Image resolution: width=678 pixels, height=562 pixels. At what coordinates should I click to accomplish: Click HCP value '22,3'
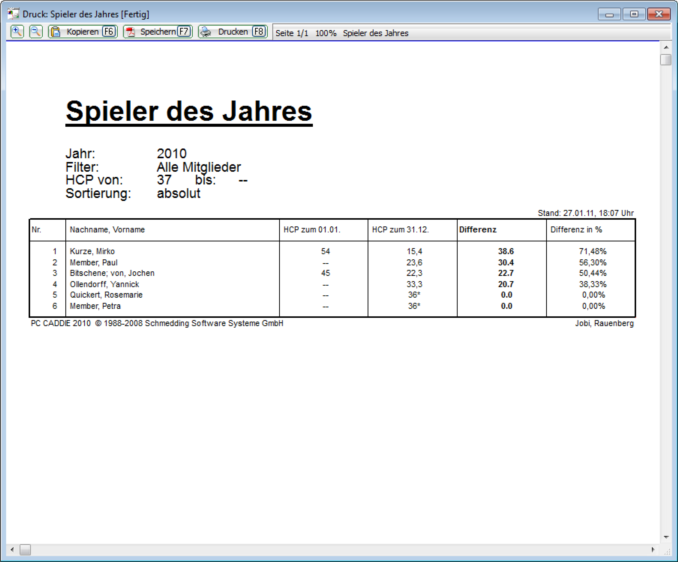[414, 273]
